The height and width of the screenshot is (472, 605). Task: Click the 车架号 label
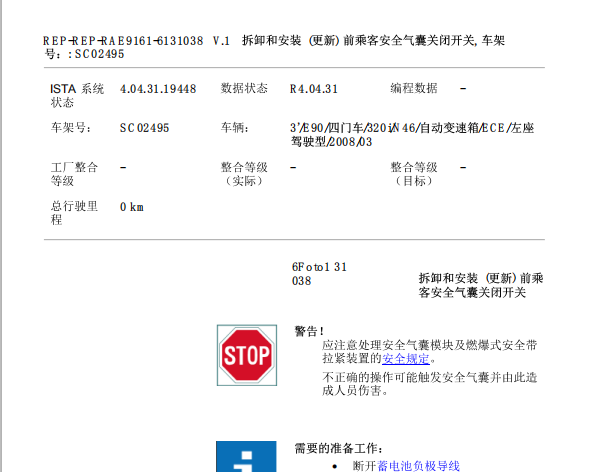(71, 127)
